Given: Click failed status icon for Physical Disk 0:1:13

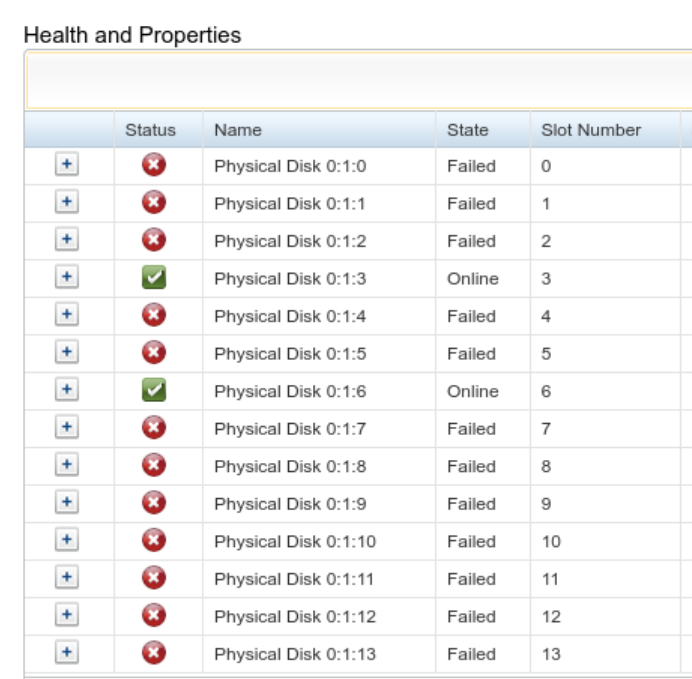Looking at the screenshot, I should (x=154, y=654).
